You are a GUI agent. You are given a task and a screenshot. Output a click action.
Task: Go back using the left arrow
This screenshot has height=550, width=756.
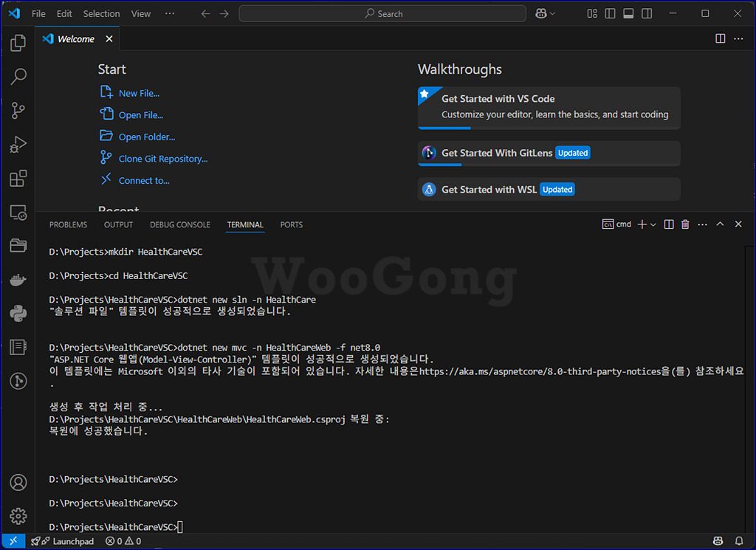pyautogui.click(x=206, y=13)
